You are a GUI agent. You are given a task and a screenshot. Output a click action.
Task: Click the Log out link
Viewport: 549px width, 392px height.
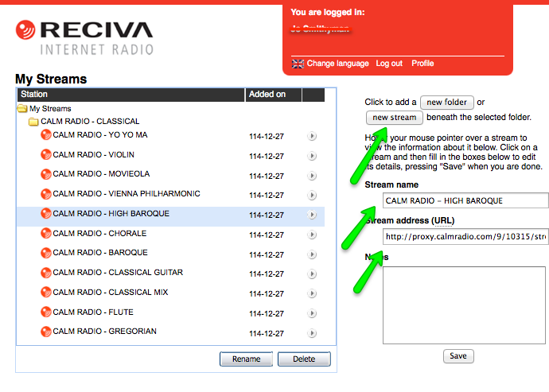[389, 64]
